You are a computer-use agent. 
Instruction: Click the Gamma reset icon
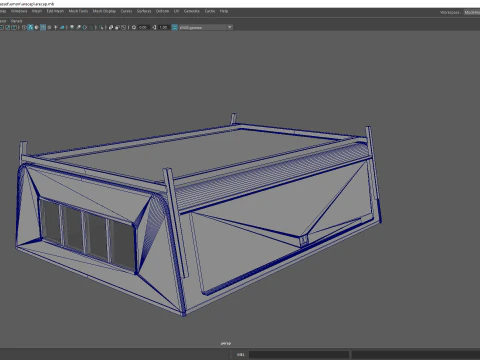pos(154,27)
